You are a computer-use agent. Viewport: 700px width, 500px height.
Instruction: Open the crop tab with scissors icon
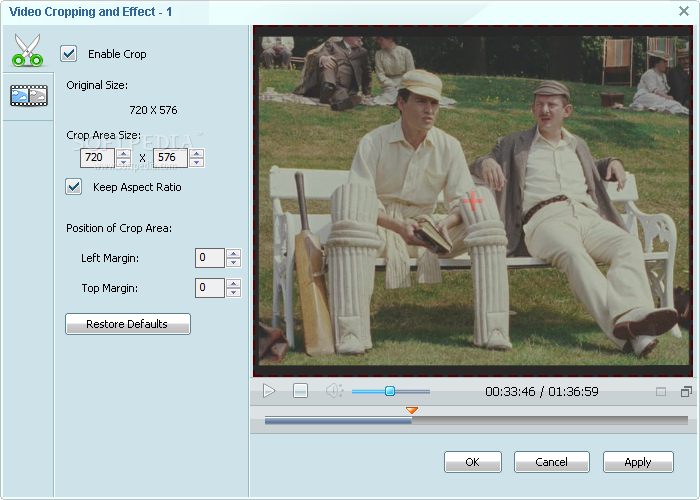(x=28, y=50)
